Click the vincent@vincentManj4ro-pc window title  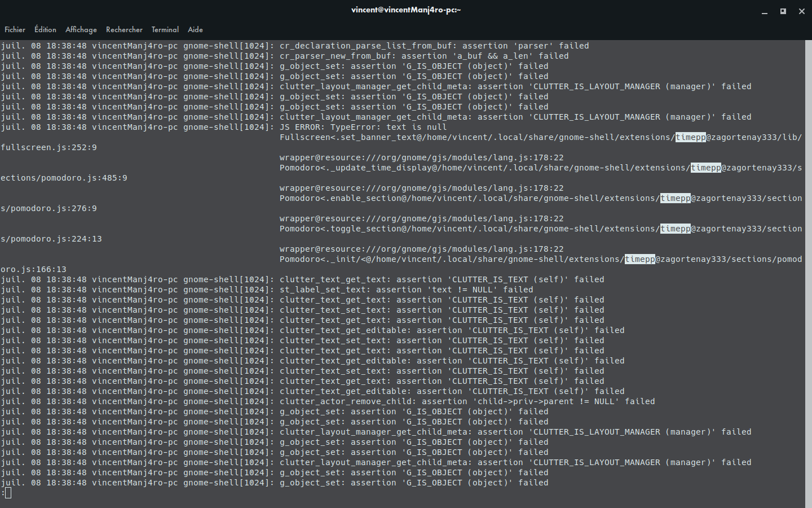point(405,10)
